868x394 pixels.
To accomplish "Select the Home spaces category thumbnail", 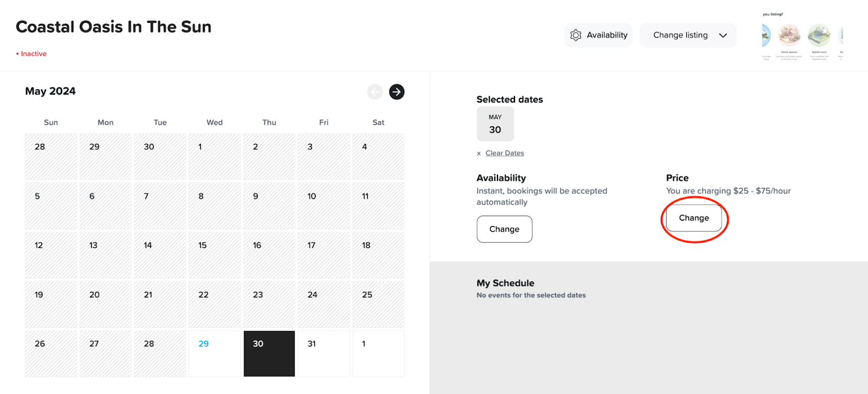I will coord(789,36).
